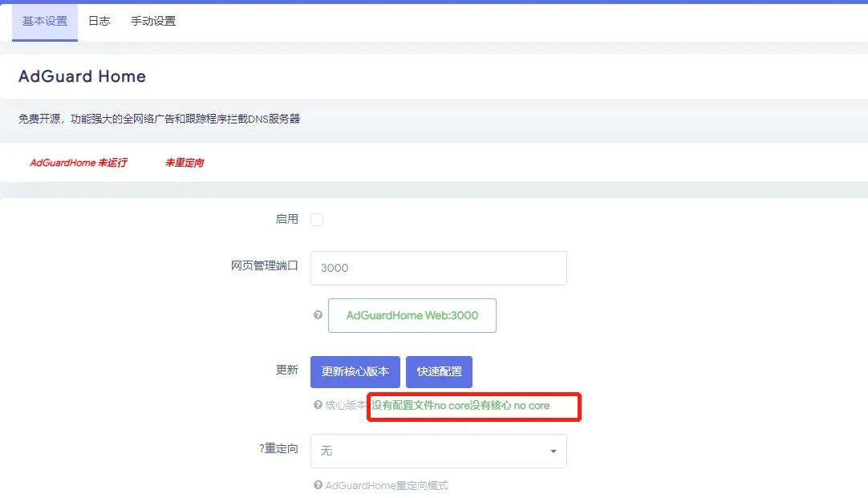Image resolution: width=868 pixels, height=498 pixels.
Task: Click the 网页管理端口 label
Action: click(x=265, y=266)
